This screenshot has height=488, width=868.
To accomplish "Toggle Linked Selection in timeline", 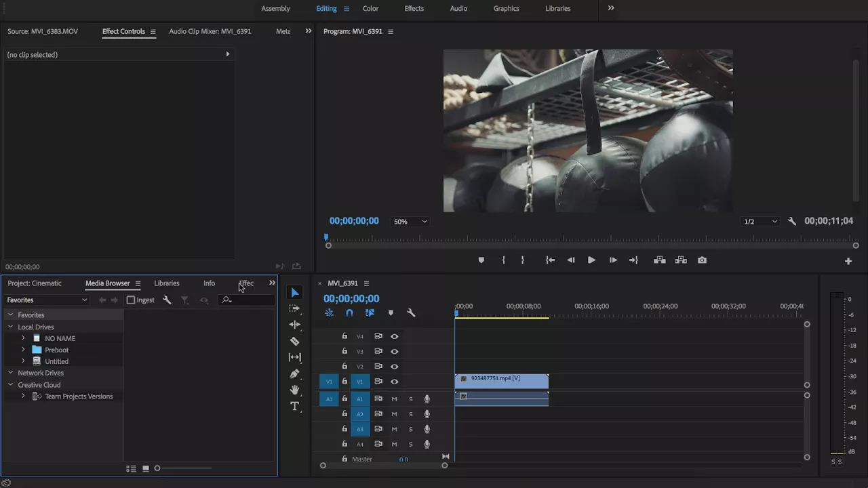I will point(370,313).
